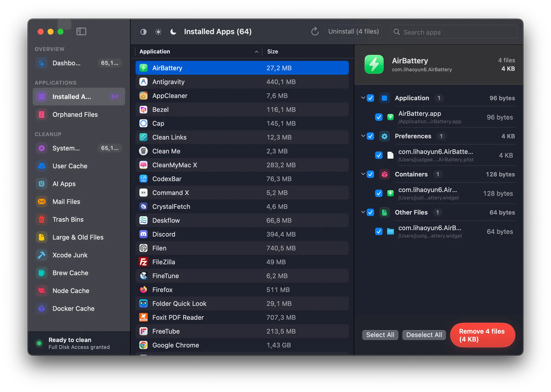Switch to dark mode moon icon

click(x=173, y=32)
